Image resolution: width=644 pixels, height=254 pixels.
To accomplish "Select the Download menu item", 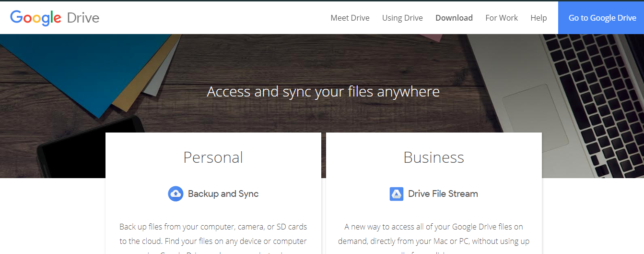I will tap(454, 18).
